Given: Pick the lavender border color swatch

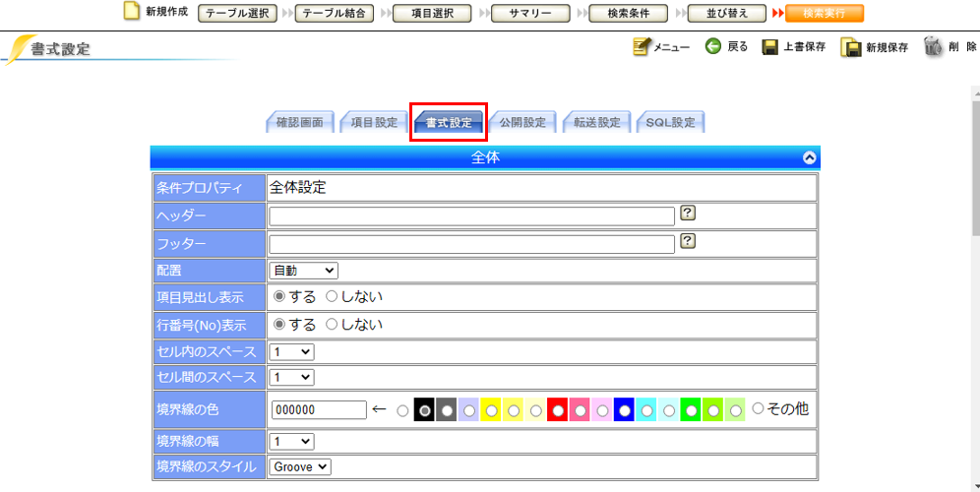Looking at the screenshot, I should pos(469,410).
